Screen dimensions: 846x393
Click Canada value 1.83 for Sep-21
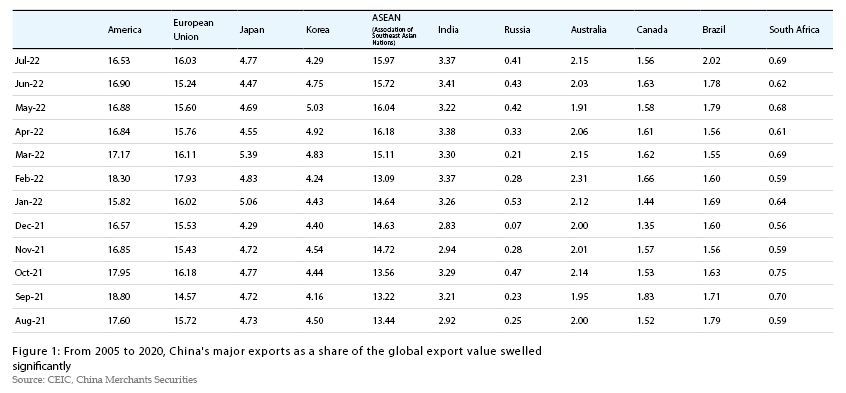645,296
